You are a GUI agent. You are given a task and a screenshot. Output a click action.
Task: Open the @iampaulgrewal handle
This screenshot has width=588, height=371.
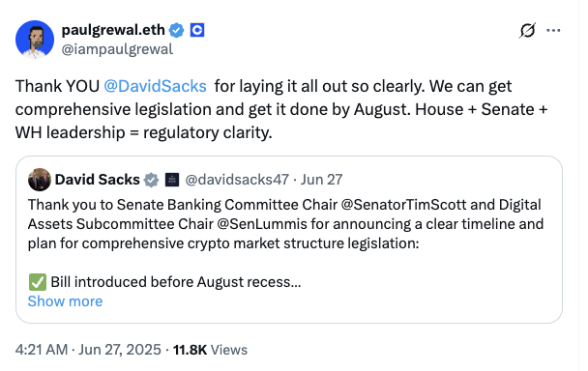click(117, 49)
